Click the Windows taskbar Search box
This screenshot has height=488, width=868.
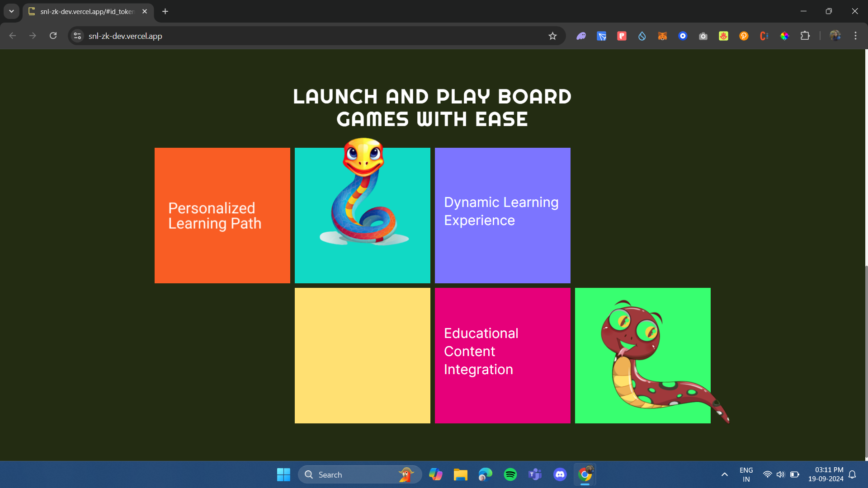(353, 474)
